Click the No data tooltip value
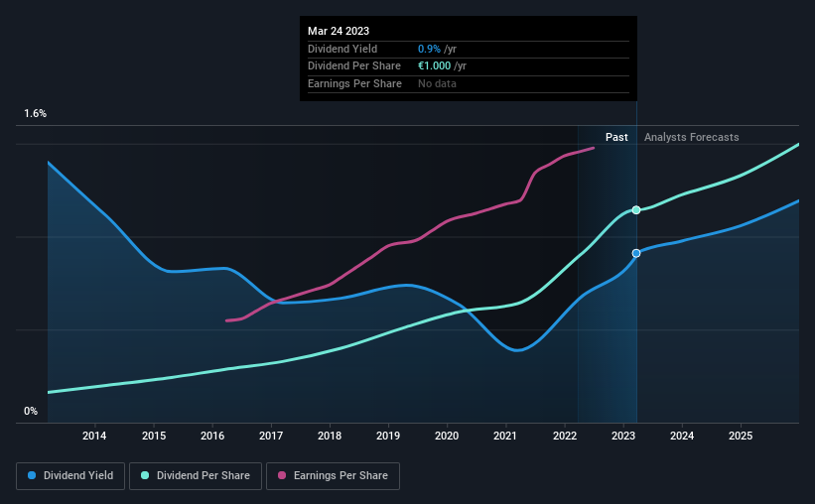 pos(437,83)
